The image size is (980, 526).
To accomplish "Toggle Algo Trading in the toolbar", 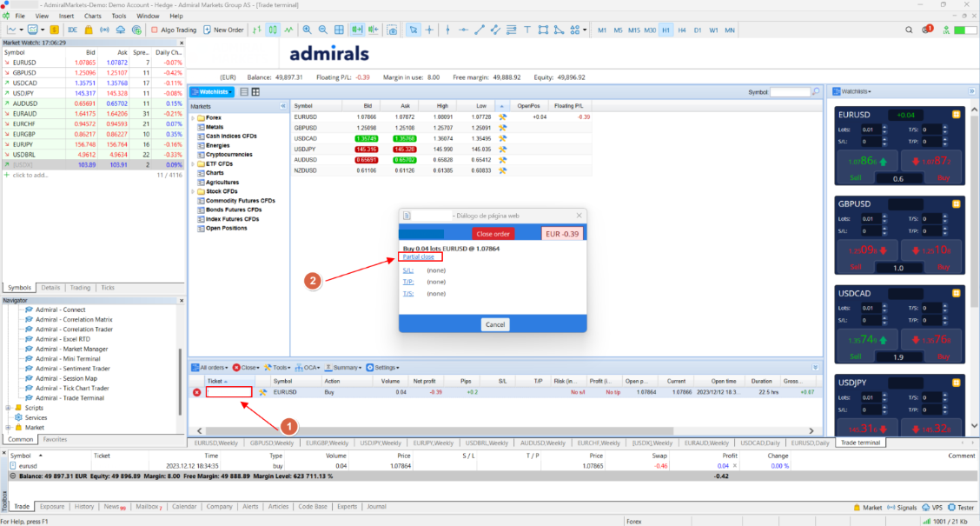I will (173, 30).
